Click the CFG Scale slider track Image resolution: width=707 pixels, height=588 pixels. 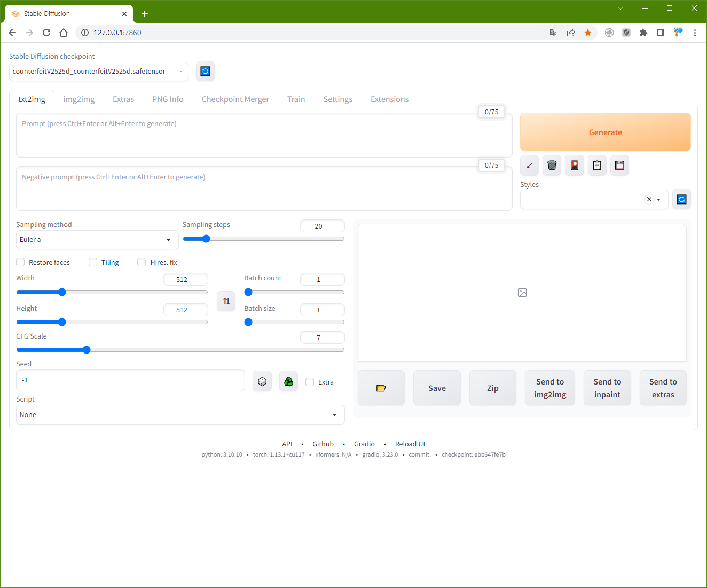point(180,350)
